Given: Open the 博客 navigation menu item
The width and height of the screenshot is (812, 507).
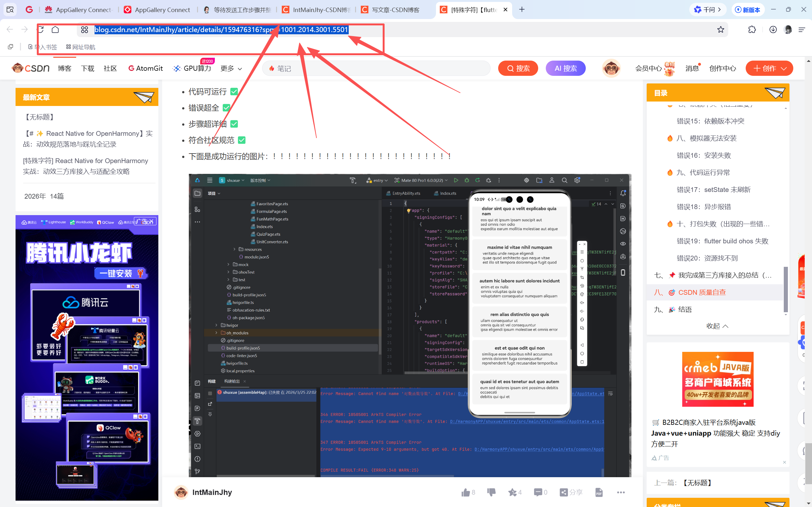Looking at the screenshot, I should pyautogui.click(x=64, y=69).
